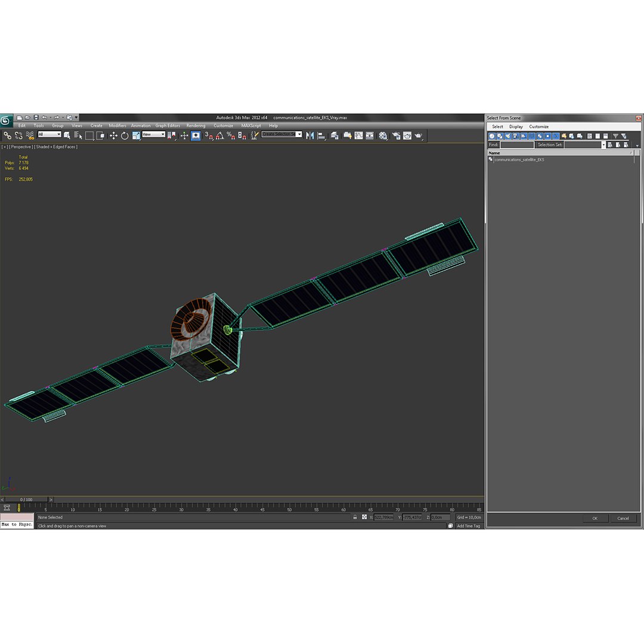Open the Modifiers menu
The image size is (644, 644).
pyautogui.click(x=117, y=126)
